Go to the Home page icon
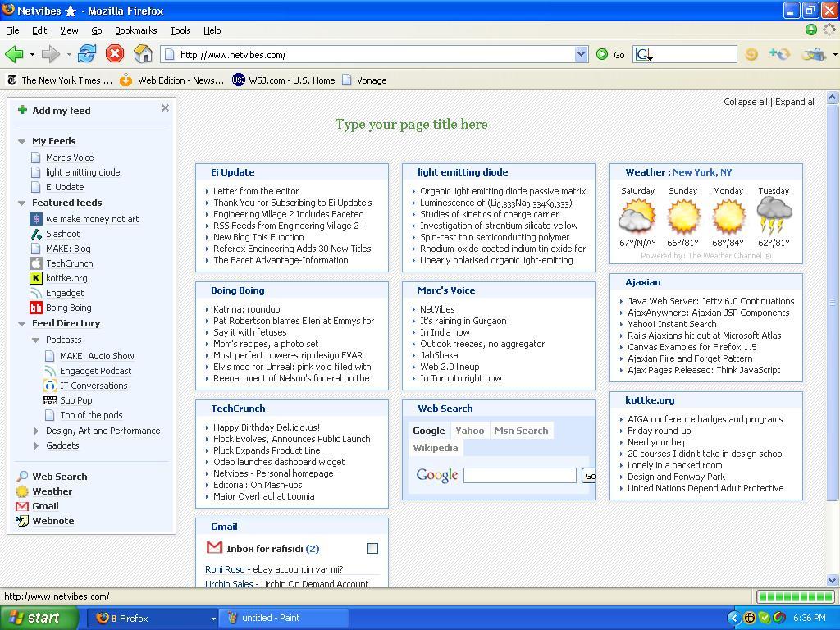The width and height of the screenshot is (840, 630). point(143,54)
